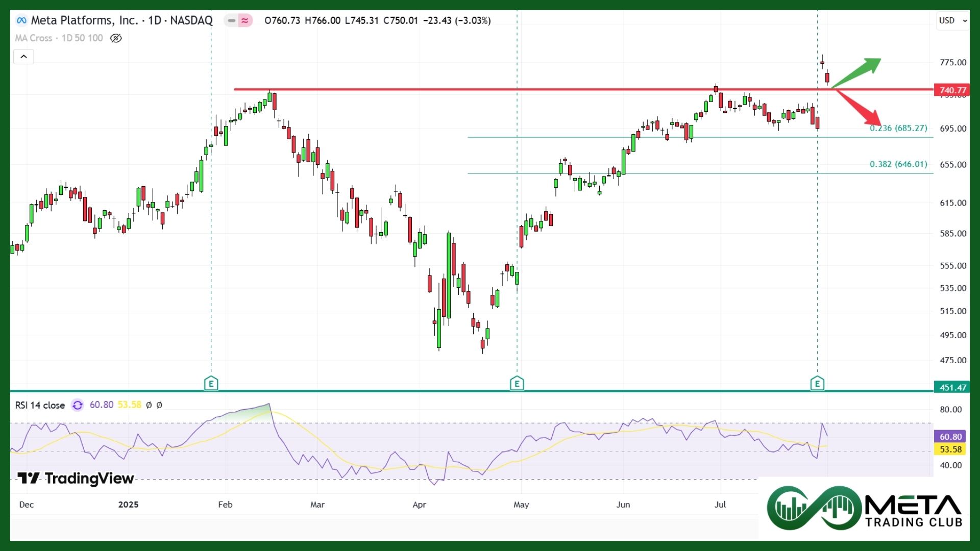Click the TradingView logo
Screen dimensions: 980x551
76,478
